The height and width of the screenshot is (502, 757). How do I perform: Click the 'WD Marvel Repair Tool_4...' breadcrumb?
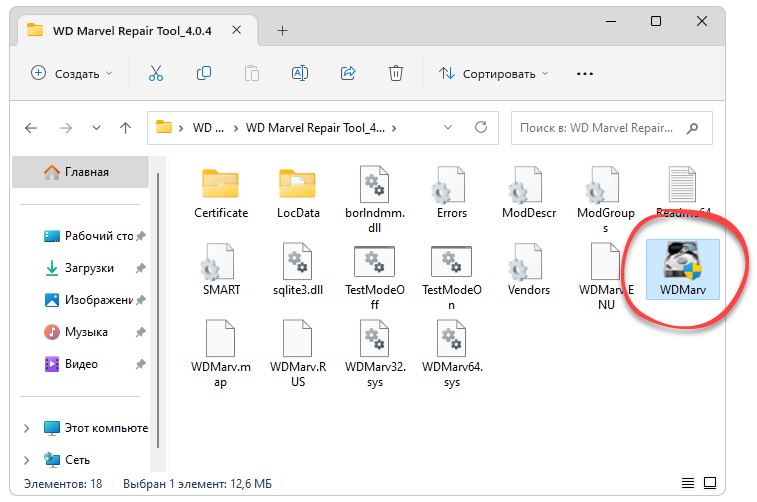click(x=315, y=128)
